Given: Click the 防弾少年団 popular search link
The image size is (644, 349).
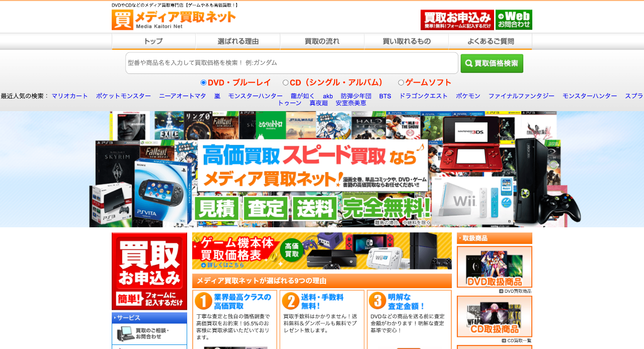Looking at the screenshot, I should (356, 96).
